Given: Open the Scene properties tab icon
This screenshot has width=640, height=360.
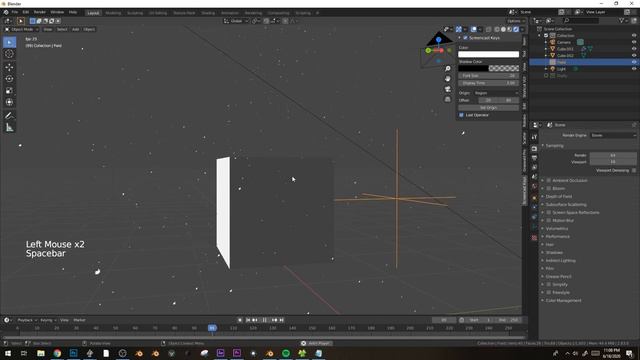Looking at the screenshot, I should point(534,177).
